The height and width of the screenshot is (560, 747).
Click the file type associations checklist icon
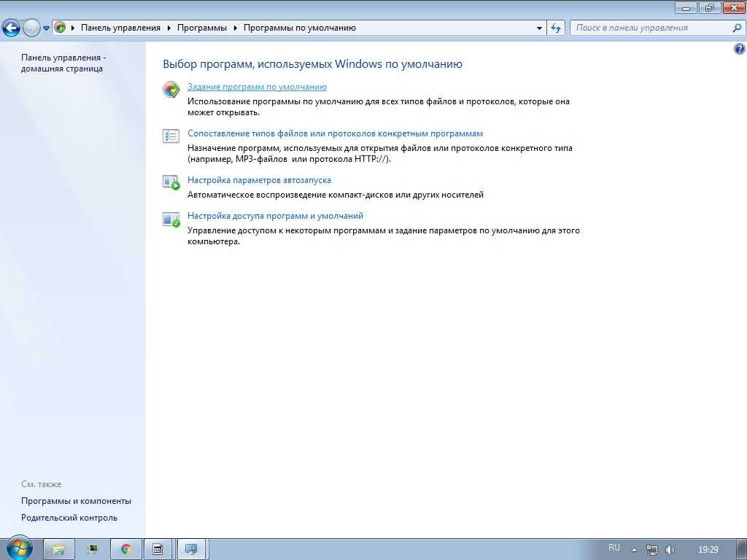pos(171,136)
